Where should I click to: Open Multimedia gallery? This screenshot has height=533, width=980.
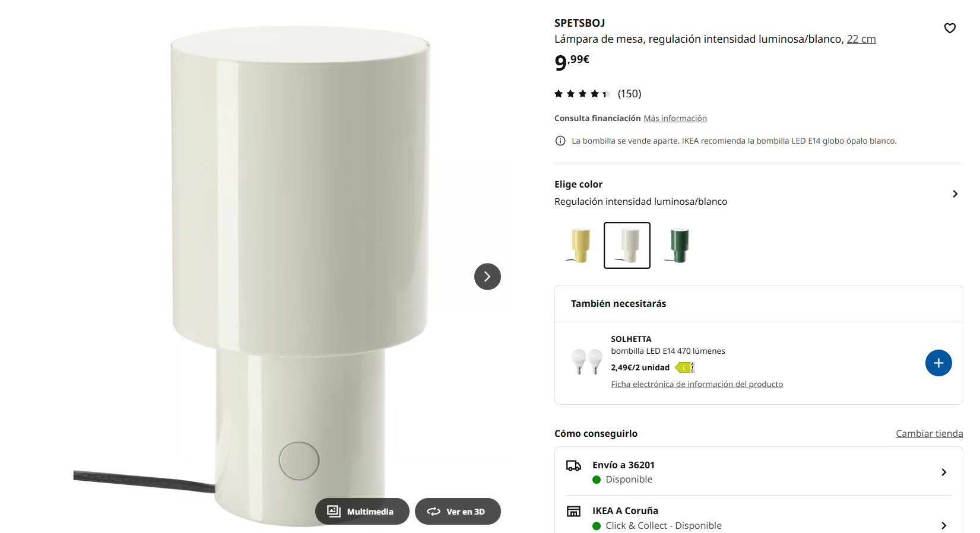[x=362, y=512]
